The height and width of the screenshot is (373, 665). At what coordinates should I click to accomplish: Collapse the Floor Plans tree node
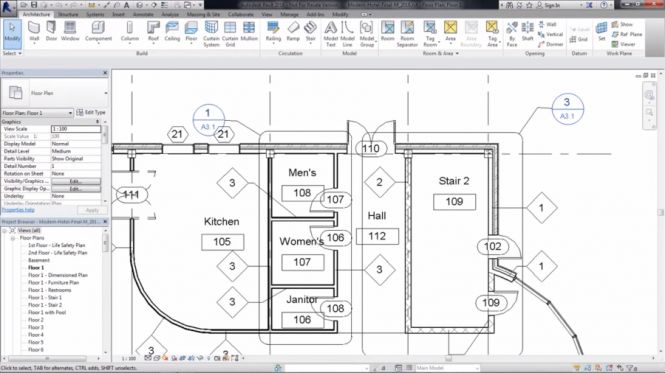pos(13,238)
